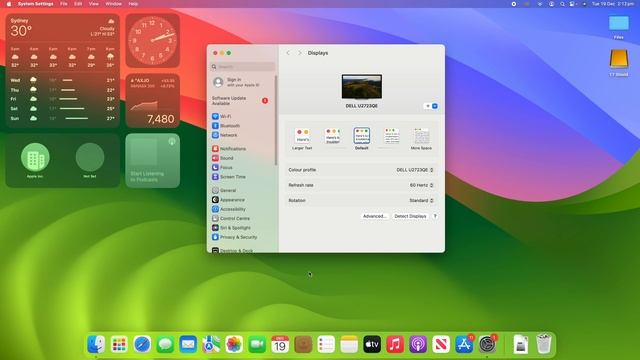
Task: Select Default resolution option
Action: tap(362, 139)
